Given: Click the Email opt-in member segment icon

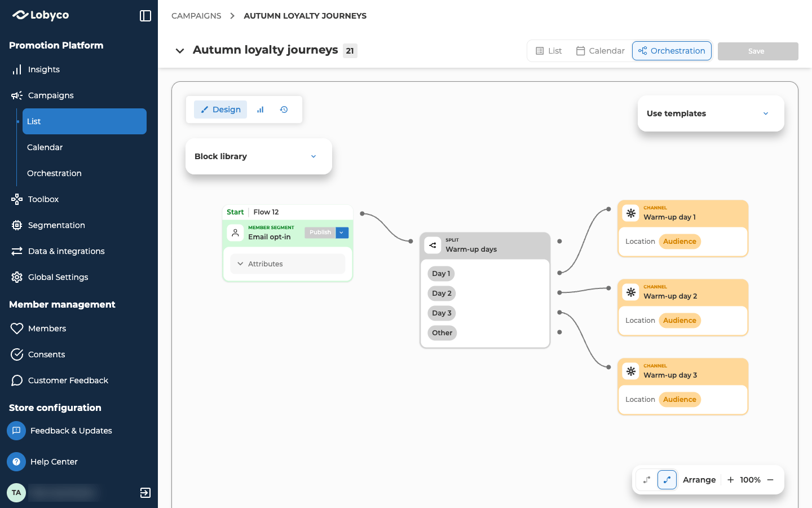Looking at the screenshot, I should pyautogui.click(x=235, y=233).
